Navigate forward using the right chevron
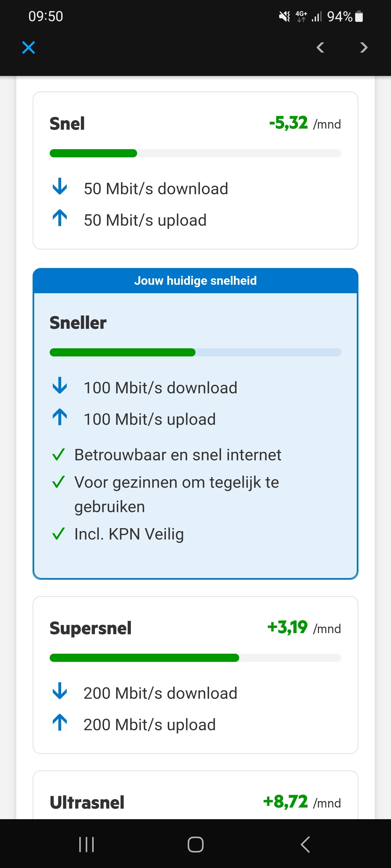The width and height of the screenshot is (391, 868). [x=363, y=47]
